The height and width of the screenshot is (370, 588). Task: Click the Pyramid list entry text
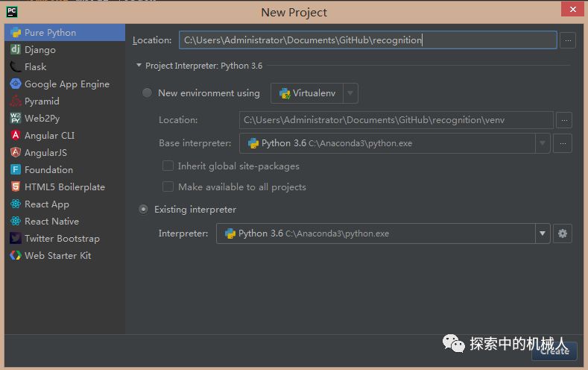(x=42, y=101)
